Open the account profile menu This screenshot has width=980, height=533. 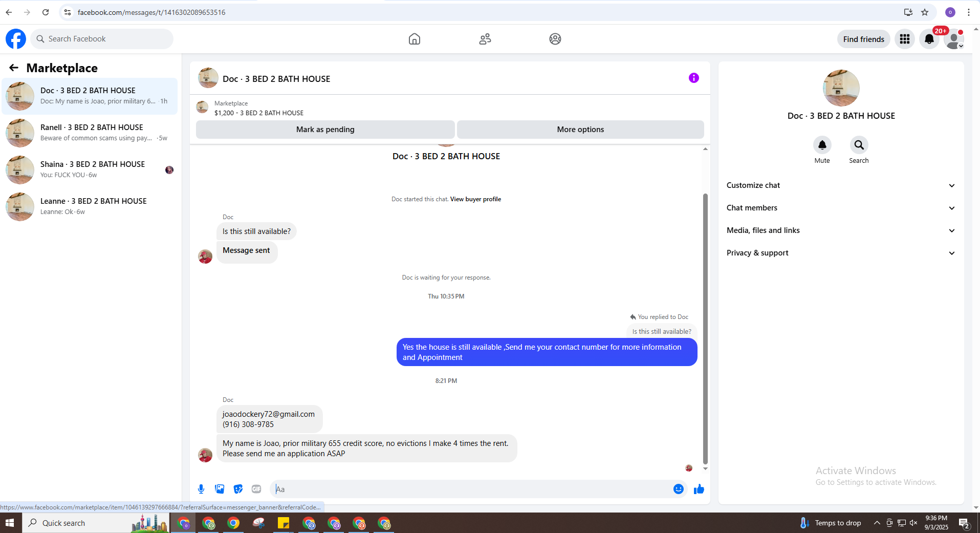point(954,39)
